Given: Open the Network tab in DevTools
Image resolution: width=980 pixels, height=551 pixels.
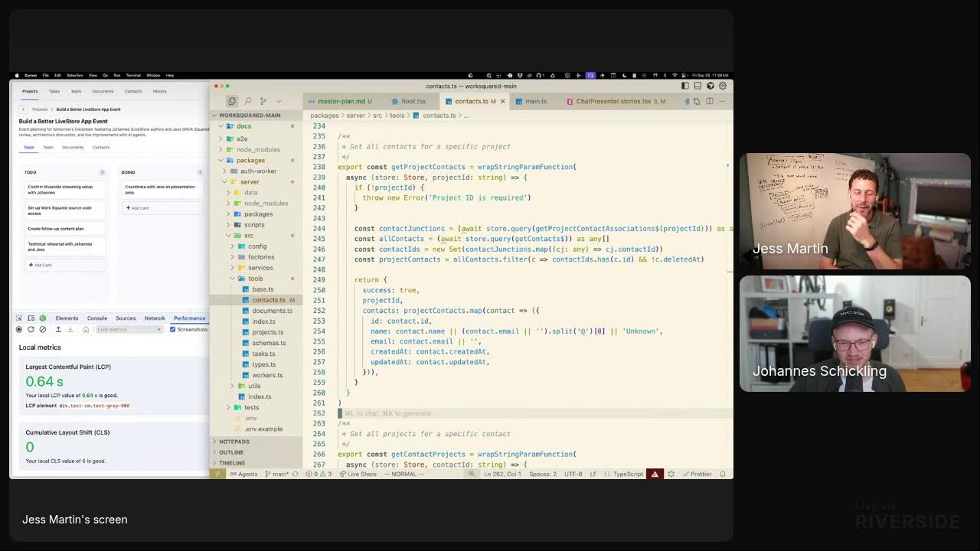Looking at the screenshot, I should click(x=155, y=318).
